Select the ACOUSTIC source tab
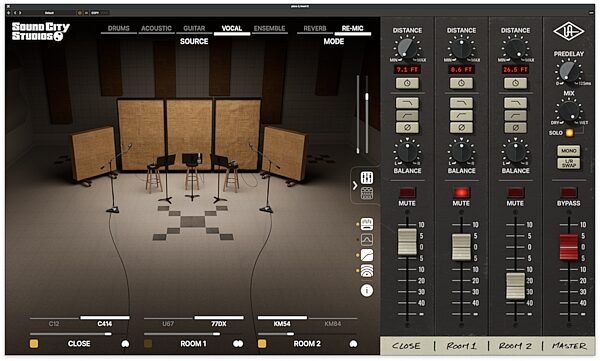 (x=156, y=28)
